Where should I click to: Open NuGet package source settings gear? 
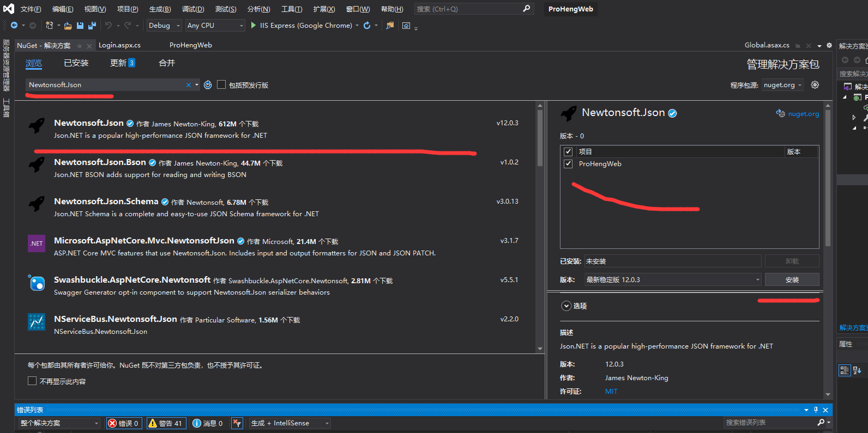pos(815,85)
